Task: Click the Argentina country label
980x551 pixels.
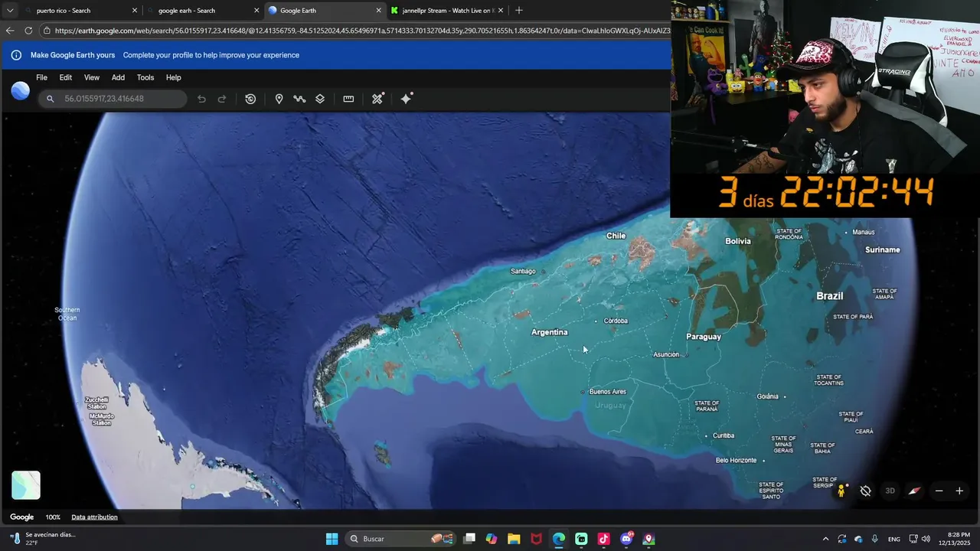Action: pyautogui.click(x=550, y=332)
